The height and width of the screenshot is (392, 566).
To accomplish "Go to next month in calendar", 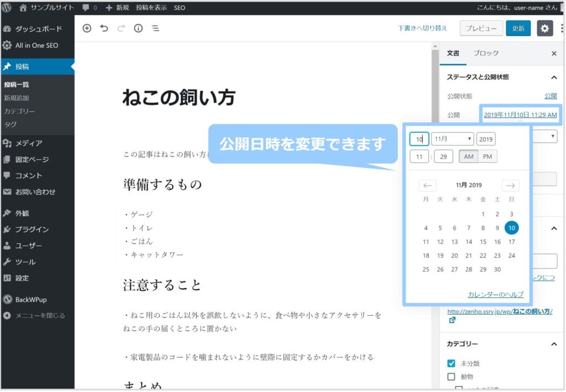I will point(510,186).
